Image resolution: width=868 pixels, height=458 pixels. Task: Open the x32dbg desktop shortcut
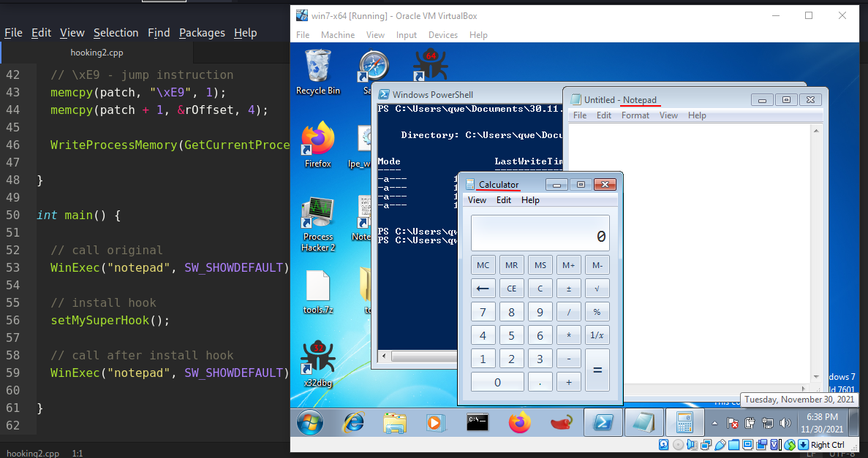pos(318,363)
